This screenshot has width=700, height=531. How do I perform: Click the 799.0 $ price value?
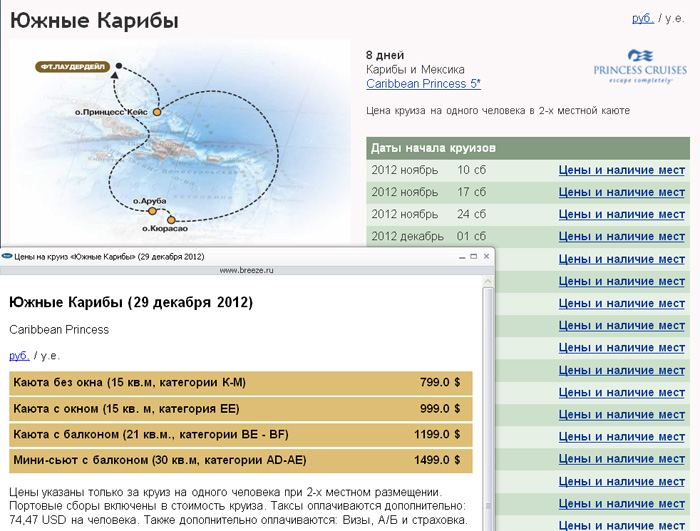[x=440, y=383]
